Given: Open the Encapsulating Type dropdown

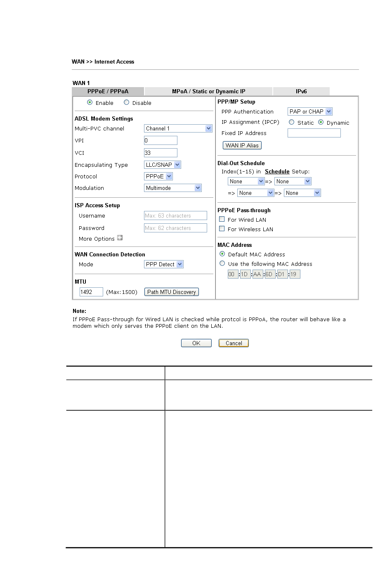Looking at the screenshot, I should coord(163,165).
